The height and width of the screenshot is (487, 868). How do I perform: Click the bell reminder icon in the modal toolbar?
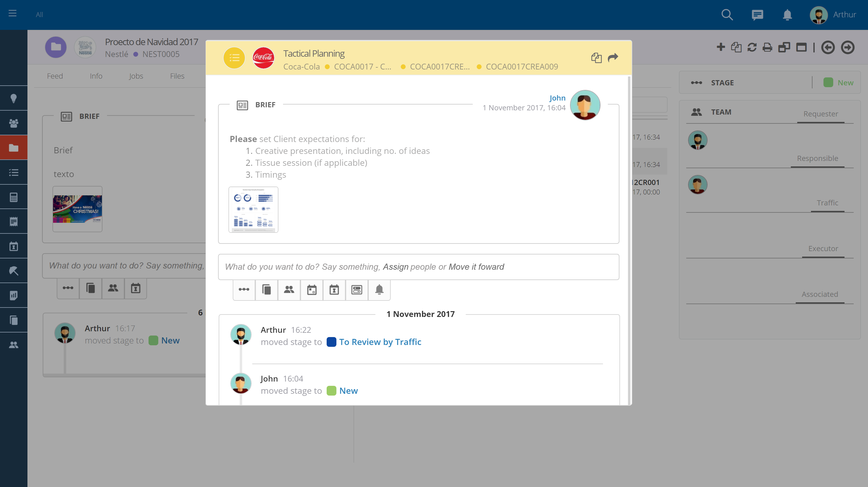[x=379, y=290]
